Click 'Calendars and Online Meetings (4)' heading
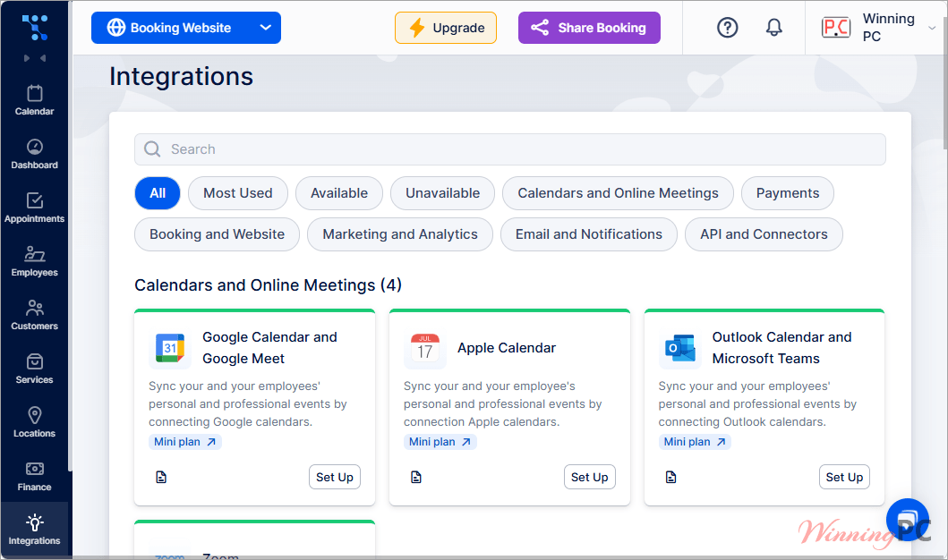This screenshot has height=560, width=948. 268,285
